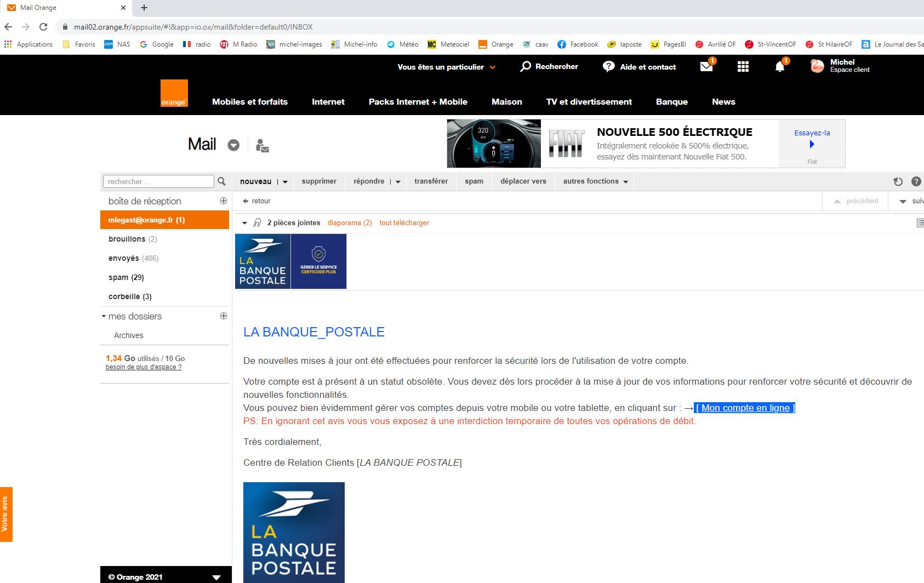Click the Rechercher magnifier icon in header
This screenshot has height=583, width=924.
pyautogui.click(x=526, y=66)
